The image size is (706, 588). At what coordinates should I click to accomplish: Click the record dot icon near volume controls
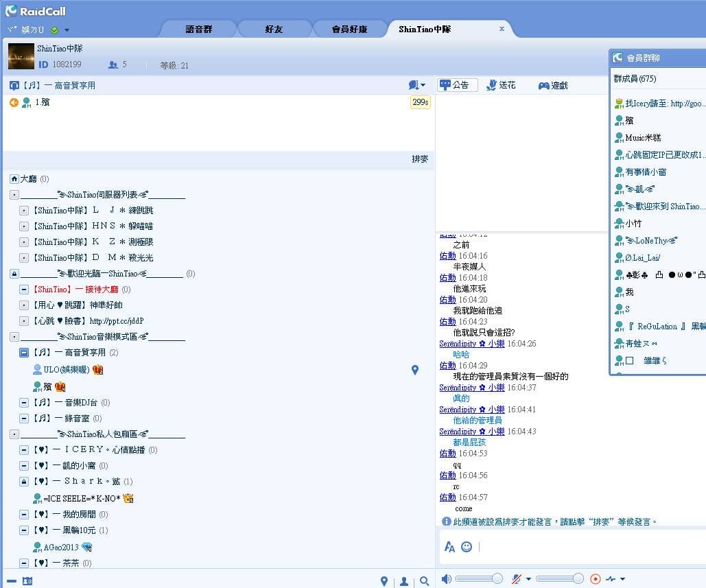coord(596,578)
